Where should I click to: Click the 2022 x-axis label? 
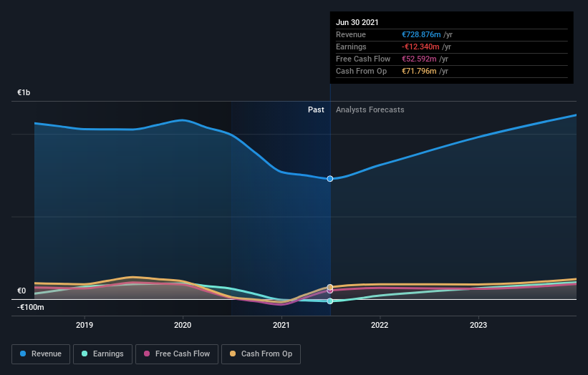click(x=380, y=325)
